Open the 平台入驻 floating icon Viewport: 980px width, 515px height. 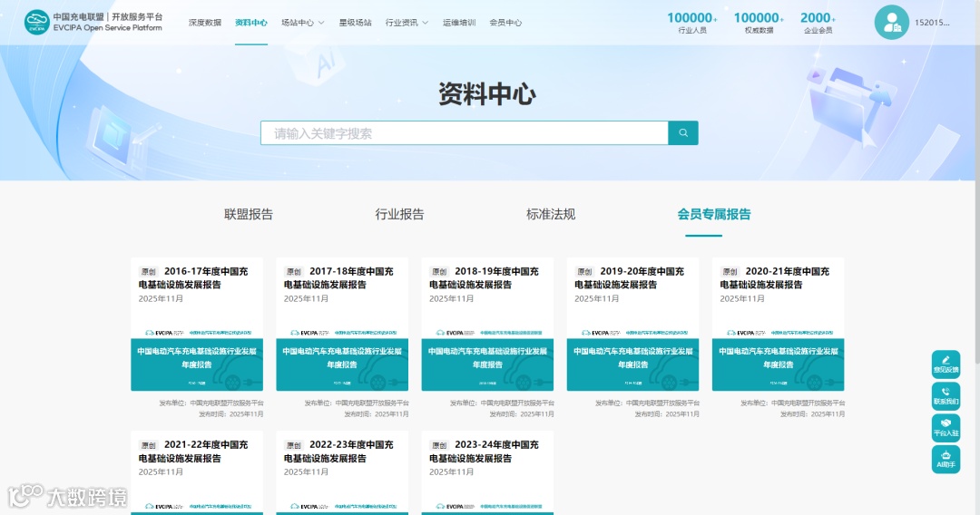coord(946,428)
